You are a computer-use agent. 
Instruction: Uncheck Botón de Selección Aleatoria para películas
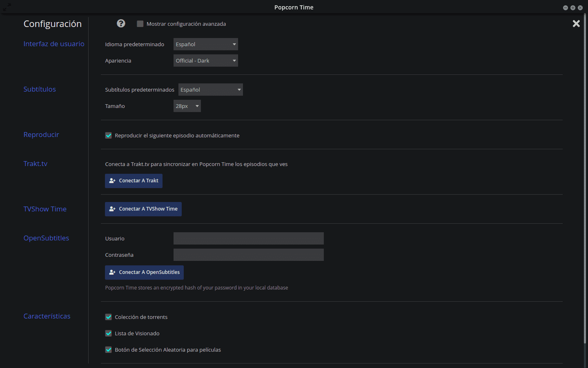coord(108,350)
